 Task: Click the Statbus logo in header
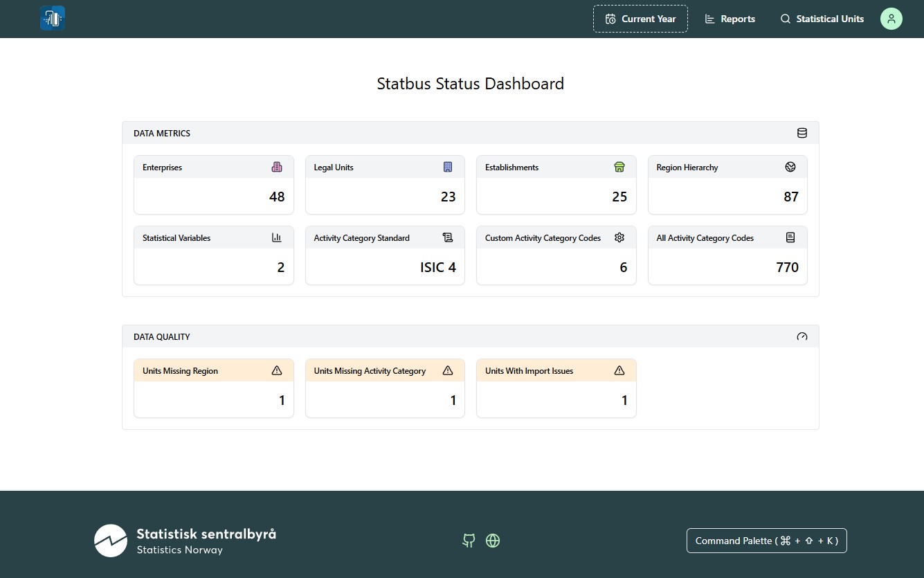(53, 19)
